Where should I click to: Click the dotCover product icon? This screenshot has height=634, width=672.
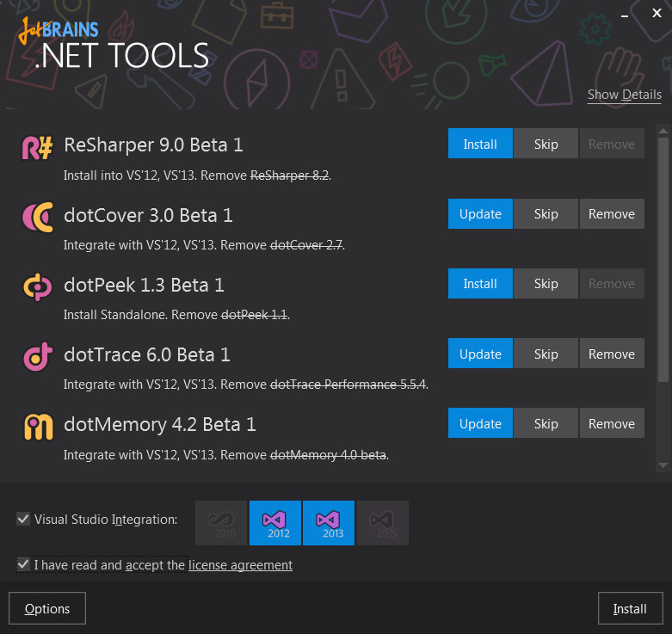[37, 217]
